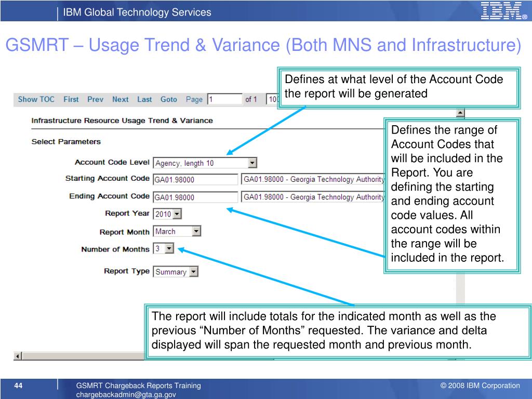Click the Goto link
532x399 pixels.
169,99
